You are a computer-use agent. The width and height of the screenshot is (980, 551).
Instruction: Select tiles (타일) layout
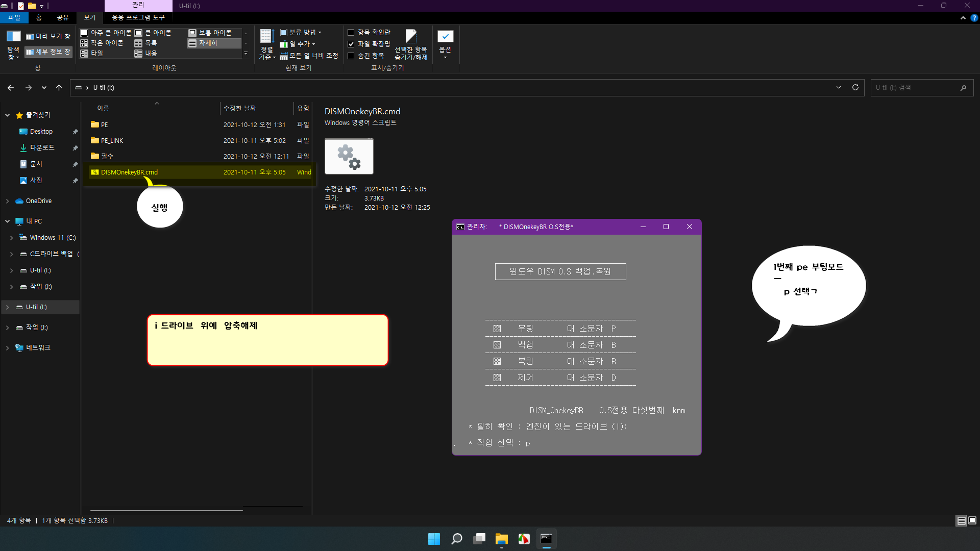point(92,53)
